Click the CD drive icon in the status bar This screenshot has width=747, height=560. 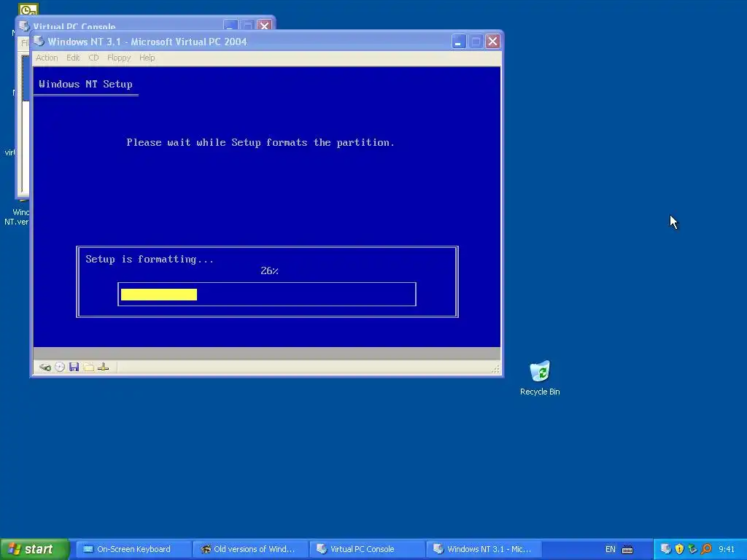pos(60,367)
